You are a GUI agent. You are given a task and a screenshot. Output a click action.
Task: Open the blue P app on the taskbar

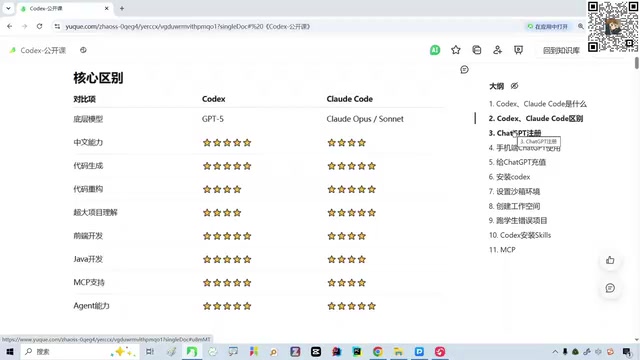coord(419,351)
